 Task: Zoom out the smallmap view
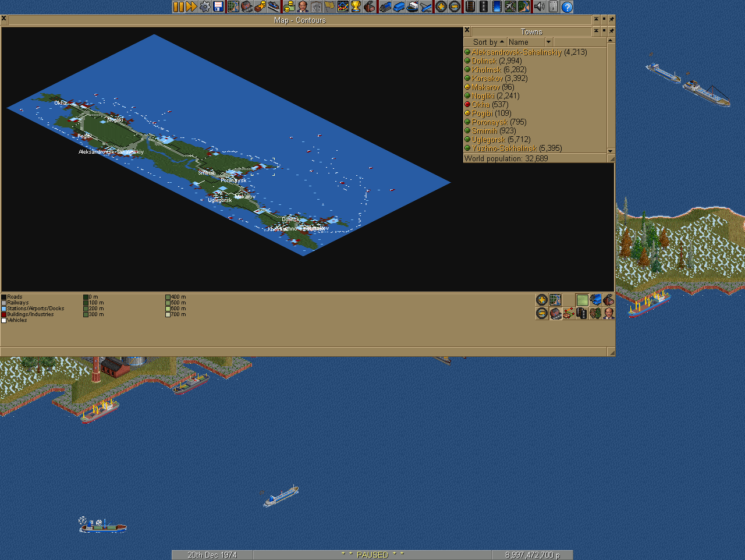[542, 313]
